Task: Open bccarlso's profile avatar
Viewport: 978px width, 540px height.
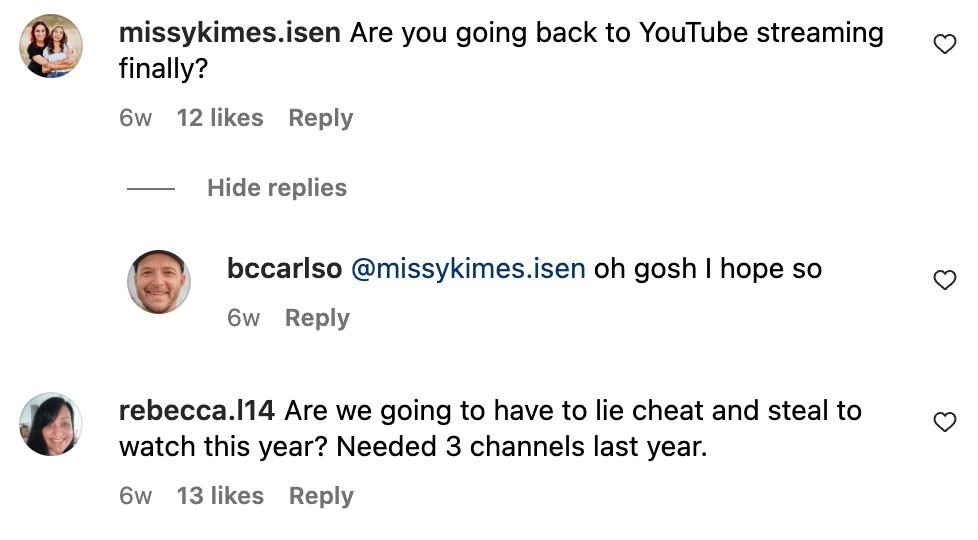Action: (x=159, y=282)
